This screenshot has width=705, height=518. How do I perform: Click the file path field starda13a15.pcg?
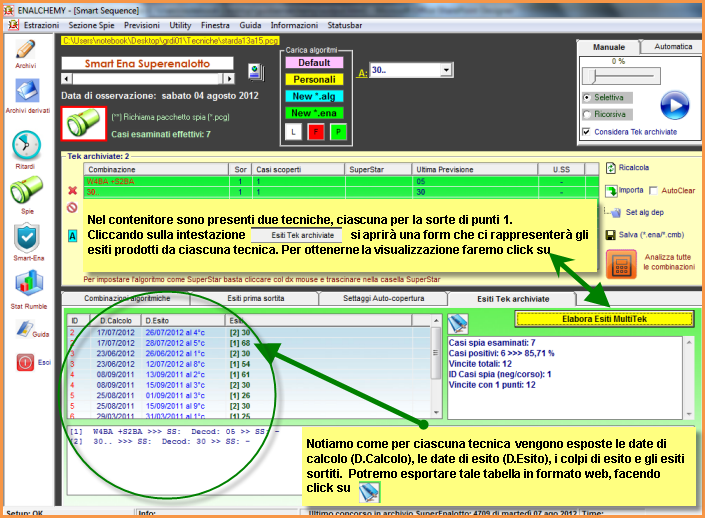coord(170,40)
